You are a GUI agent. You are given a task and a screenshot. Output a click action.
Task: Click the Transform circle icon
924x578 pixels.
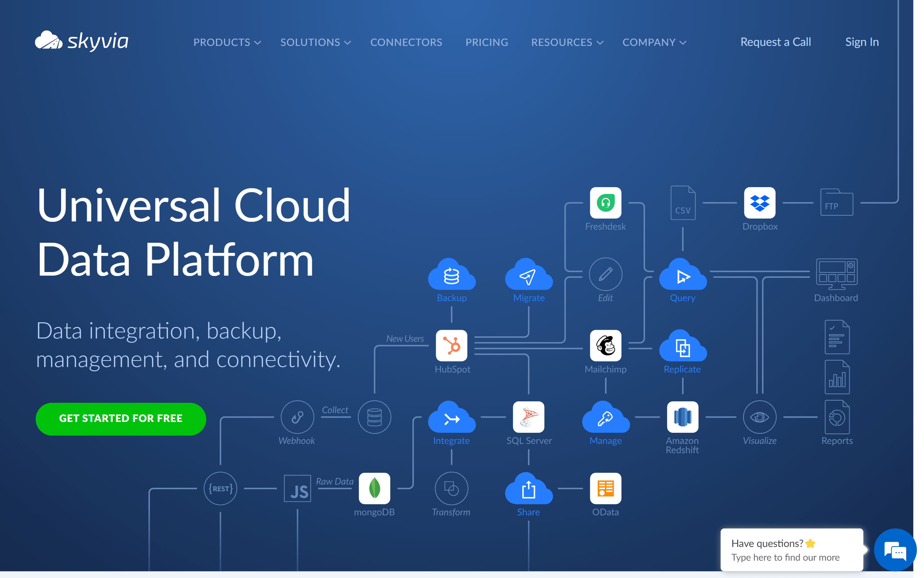452,488
